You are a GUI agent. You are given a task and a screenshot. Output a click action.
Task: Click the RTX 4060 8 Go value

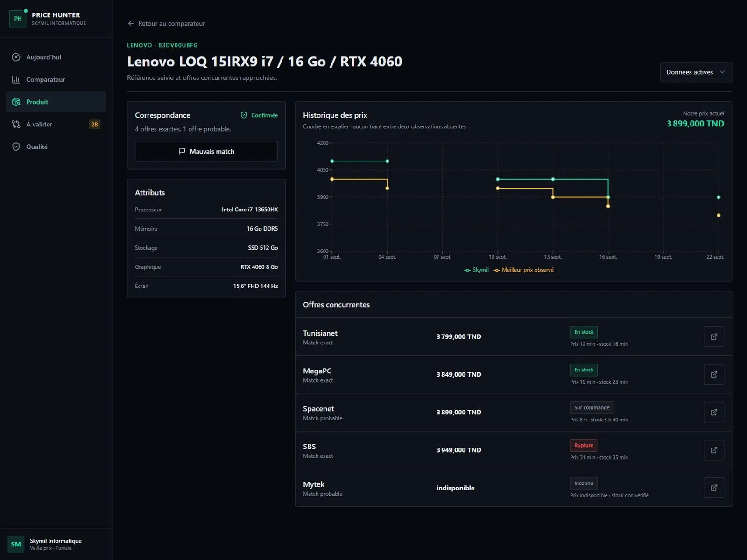pyautogui.click(x=259, y=267)
